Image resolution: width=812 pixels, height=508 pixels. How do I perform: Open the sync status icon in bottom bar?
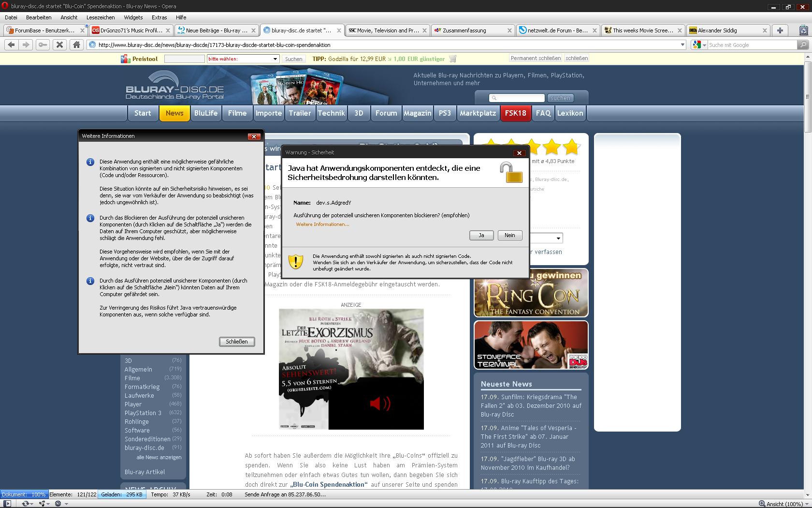coord(27,504)
